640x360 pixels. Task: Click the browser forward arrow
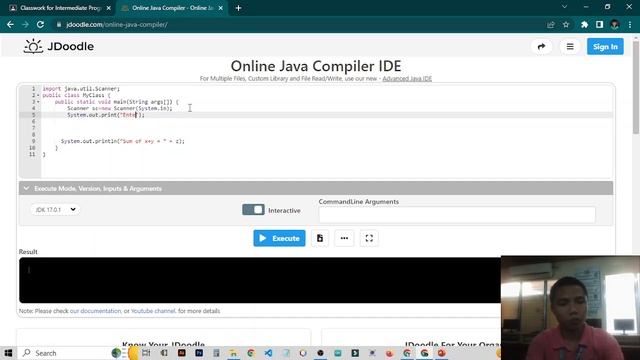(25, 24)
